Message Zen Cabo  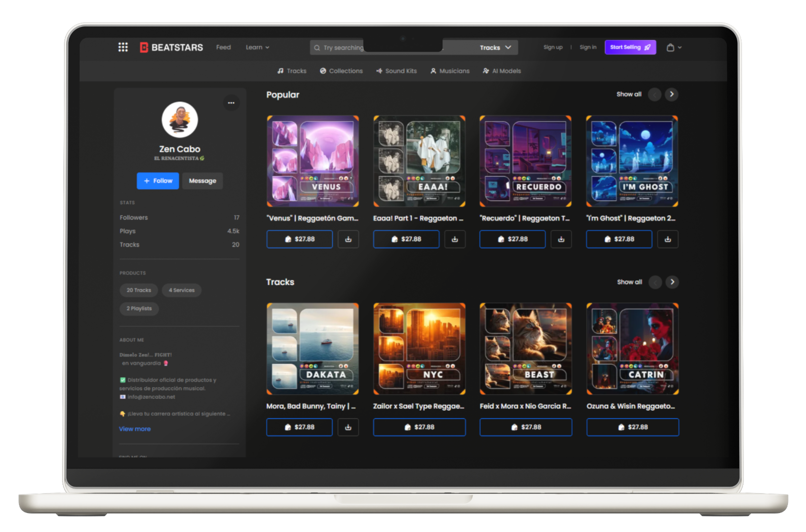coord(202,181)
